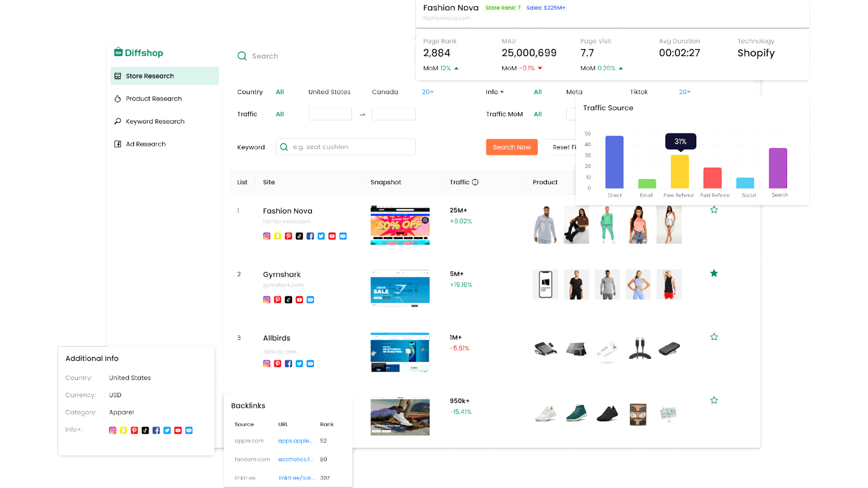The width and height of the screenshot is (868, 488).
Task: Click the info icon next to Traffic column header
Action: point(475,182)
